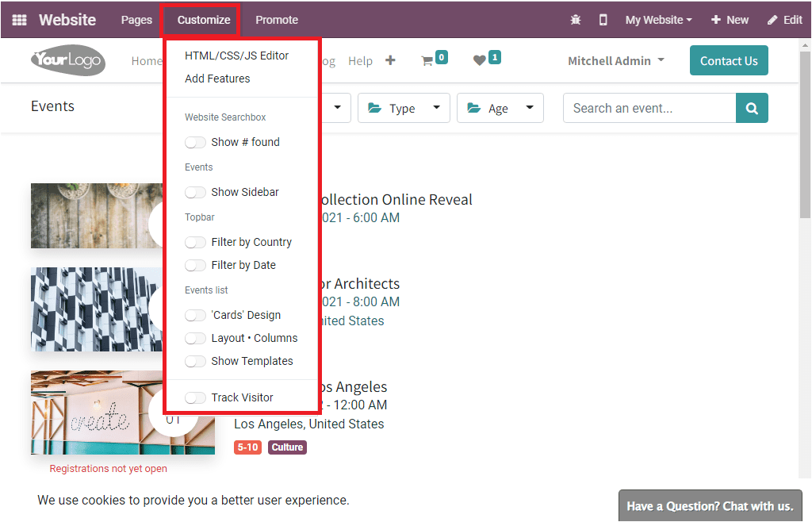This screenshot has height=522, width=812.
Task: Click the bug report icon
Action: [x=576, y=19]
